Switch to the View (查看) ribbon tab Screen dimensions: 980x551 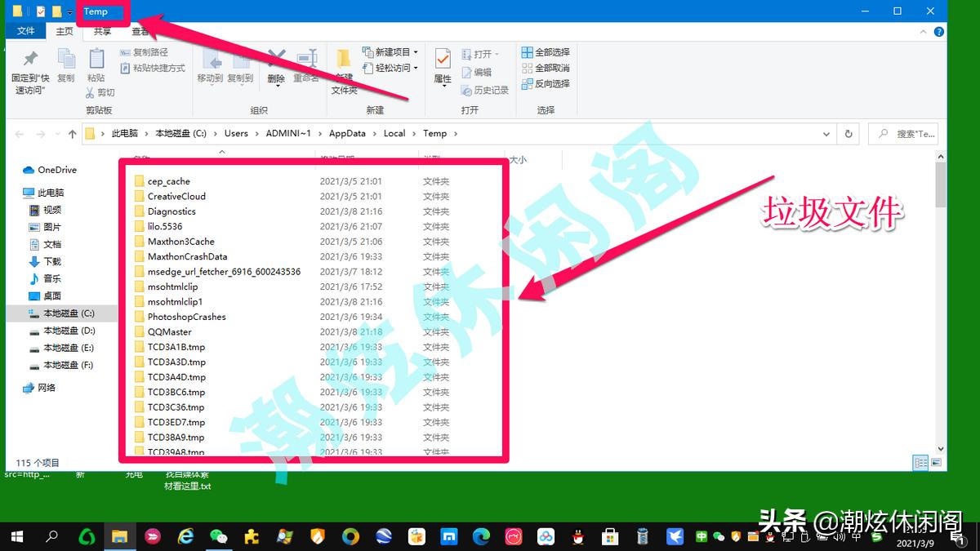[139, 31]
